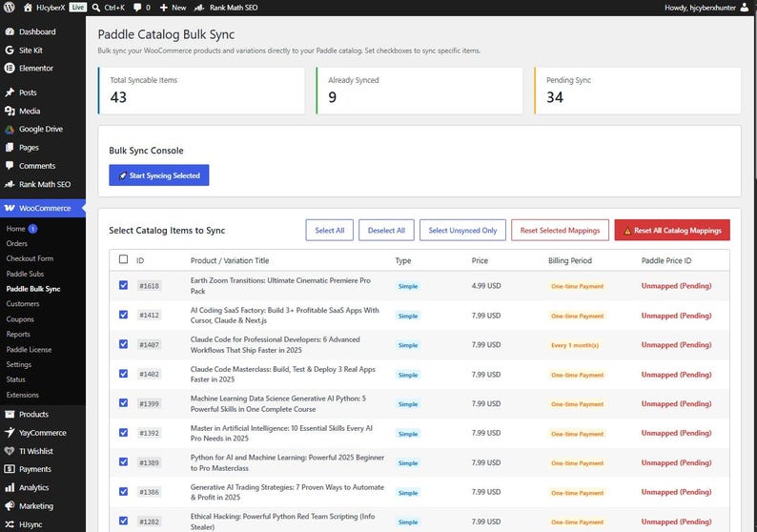The image size is (757, 532).
Task: Click the Billing Period column header
Action: click(570, 260)
